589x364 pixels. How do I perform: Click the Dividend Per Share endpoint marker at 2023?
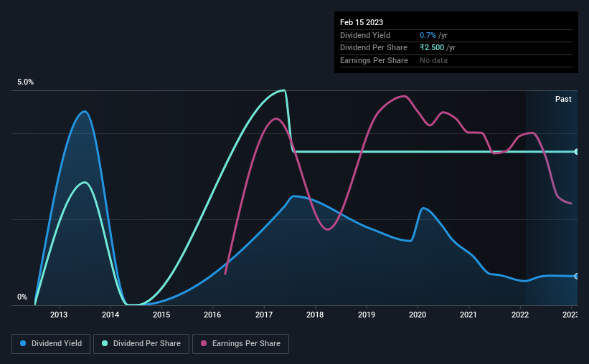point(577,152)
